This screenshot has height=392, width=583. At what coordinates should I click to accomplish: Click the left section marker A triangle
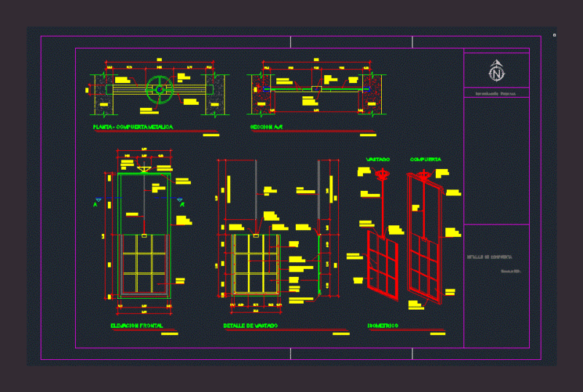click(x=98, y=200)
